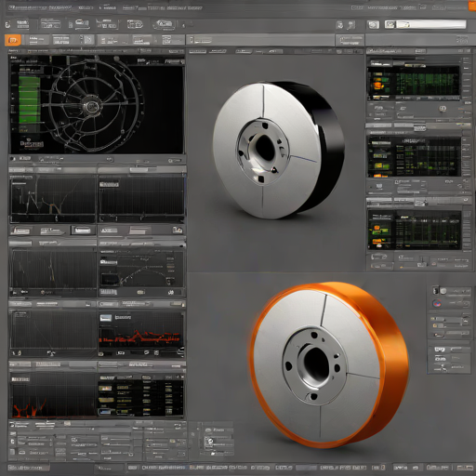The height and width of the screenshot is (476, 476).
Task: Click the wide dropdown field in second toolbar row
Action: tap(260, 40)
